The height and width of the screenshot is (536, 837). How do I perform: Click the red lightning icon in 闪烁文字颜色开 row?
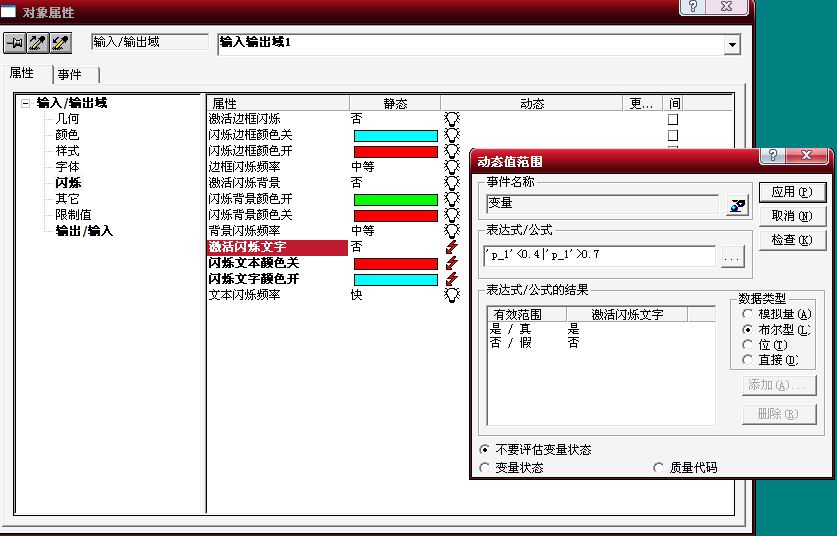(x=452, y=279)
